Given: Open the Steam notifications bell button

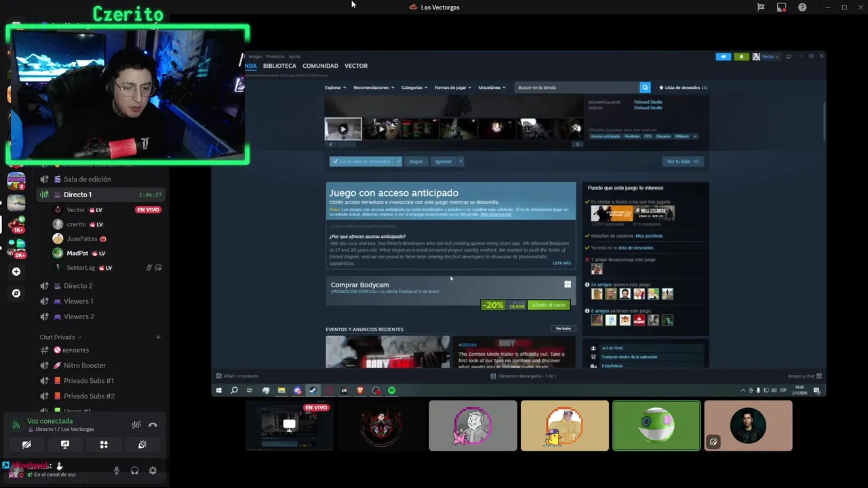Looking at the screenshot, I should [x=741, y=56].
